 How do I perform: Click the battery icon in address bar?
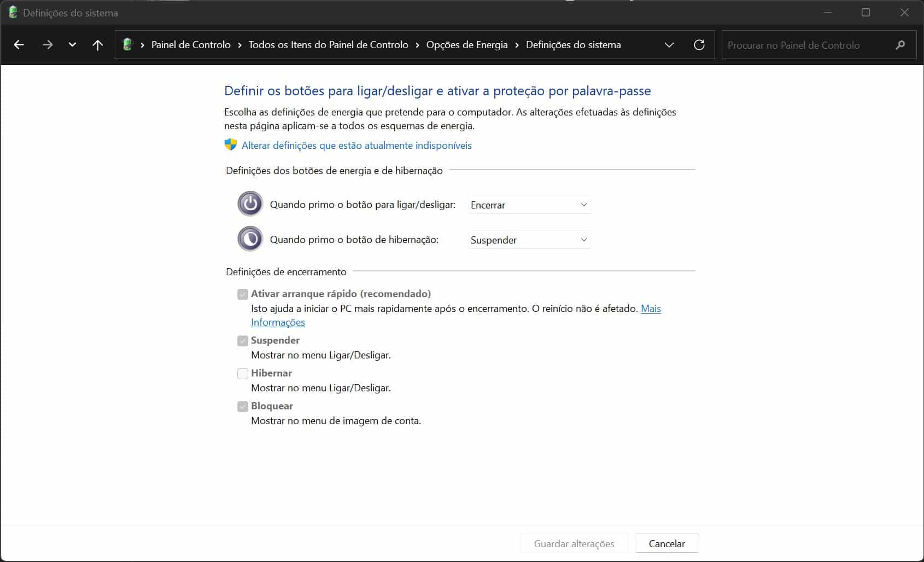tap(128, 45)
